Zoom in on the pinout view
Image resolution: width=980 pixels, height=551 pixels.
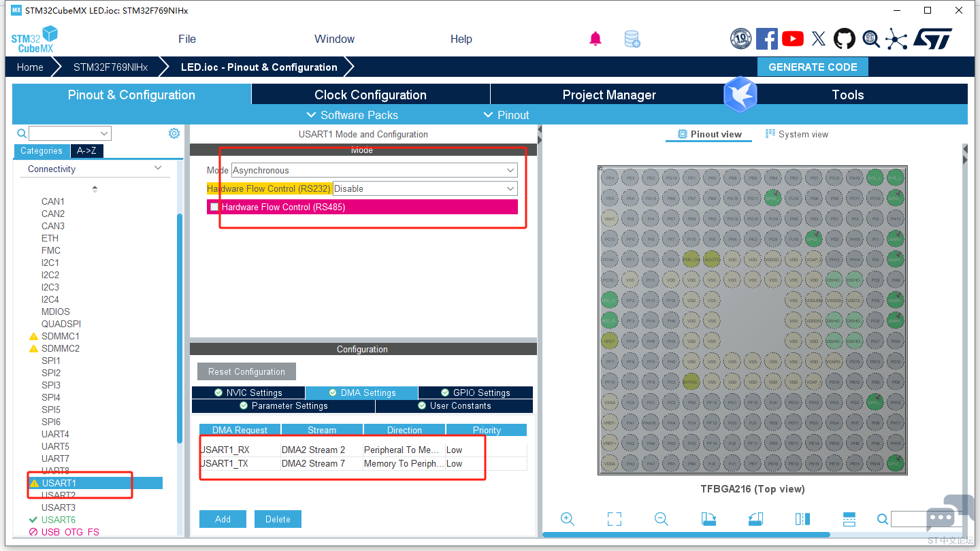click(x=568, y=519)
